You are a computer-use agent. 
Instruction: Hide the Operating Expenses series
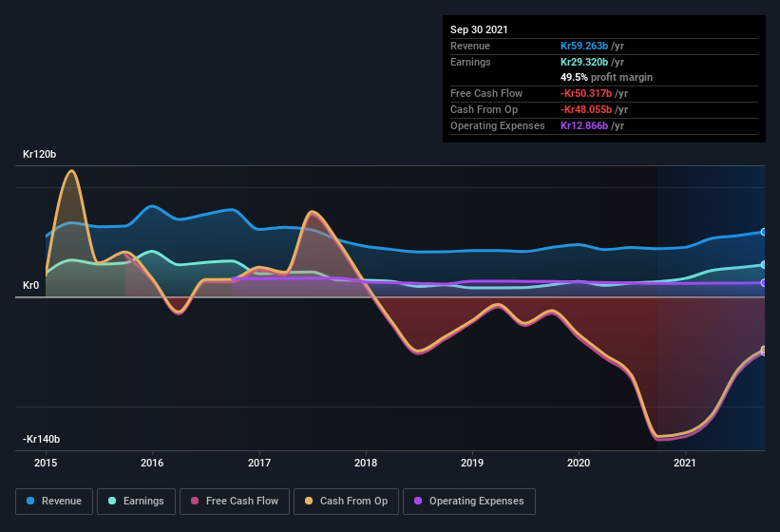(x=469, y=501)
